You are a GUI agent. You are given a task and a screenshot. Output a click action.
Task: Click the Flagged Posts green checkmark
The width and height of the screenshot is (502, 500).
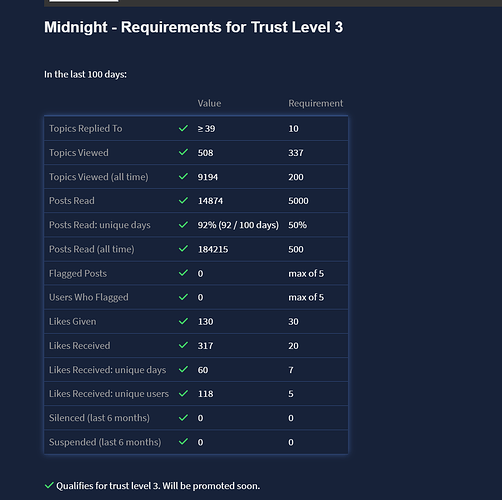click(183, 273)
